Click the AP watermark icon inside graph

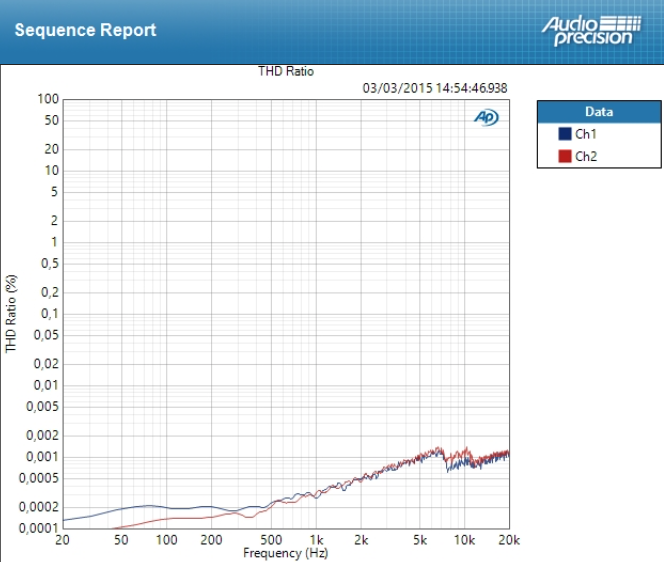click(x=486, y=118)
